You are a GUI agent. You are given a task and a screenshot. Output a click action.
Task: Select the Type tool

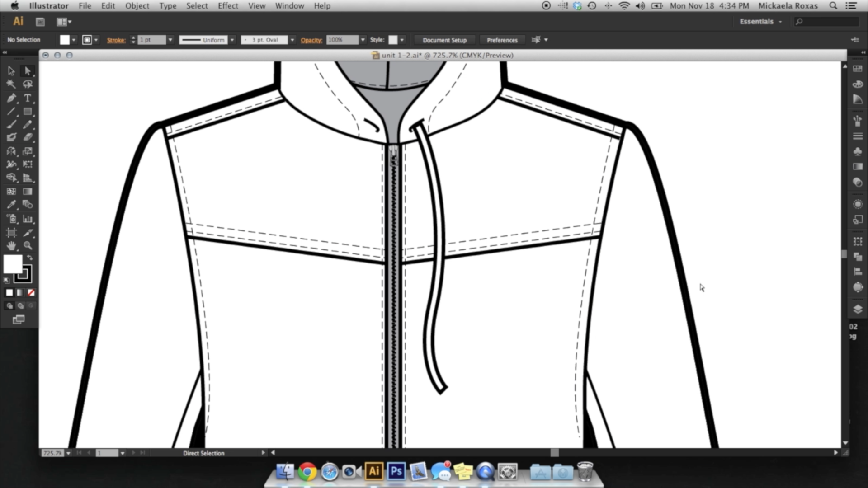[x=28, y=98]
